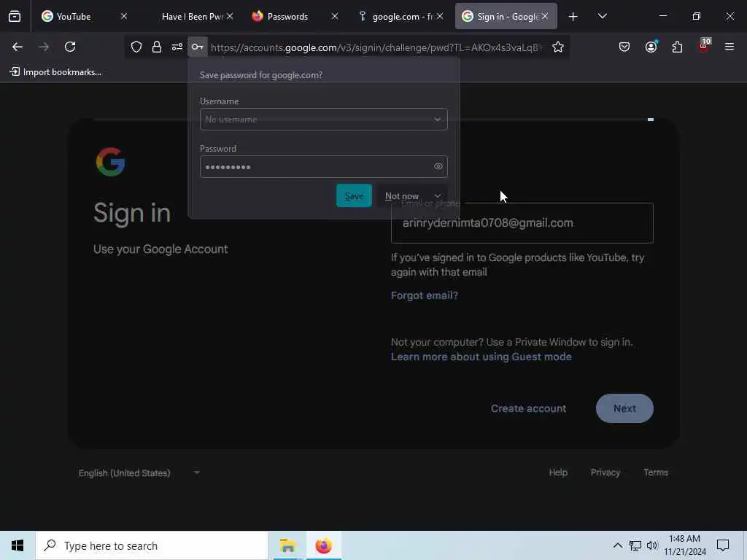This screenshot has width=747, height=560.
Task: Open tracking protection shield icon
Action: click(136, 47)
